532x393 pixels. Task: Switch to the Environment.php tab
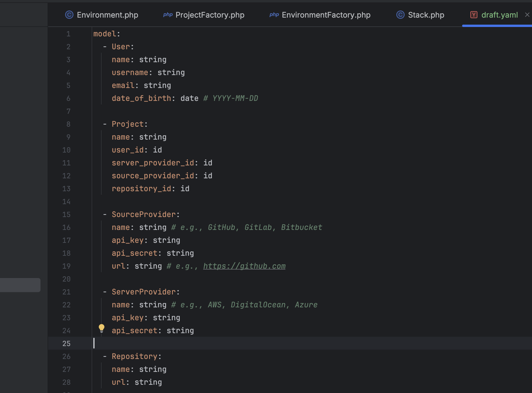(102, 15)
